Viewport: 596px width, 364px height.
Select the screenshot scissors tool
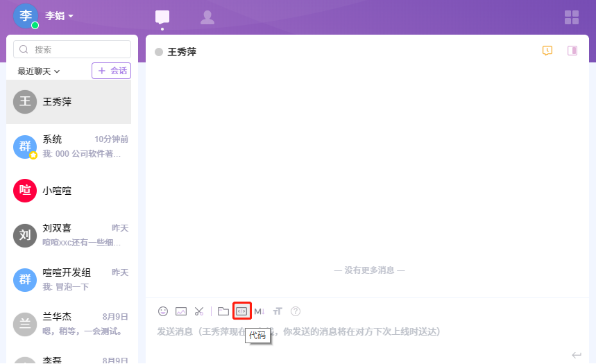pyautogui.click(x=199, y=311)
